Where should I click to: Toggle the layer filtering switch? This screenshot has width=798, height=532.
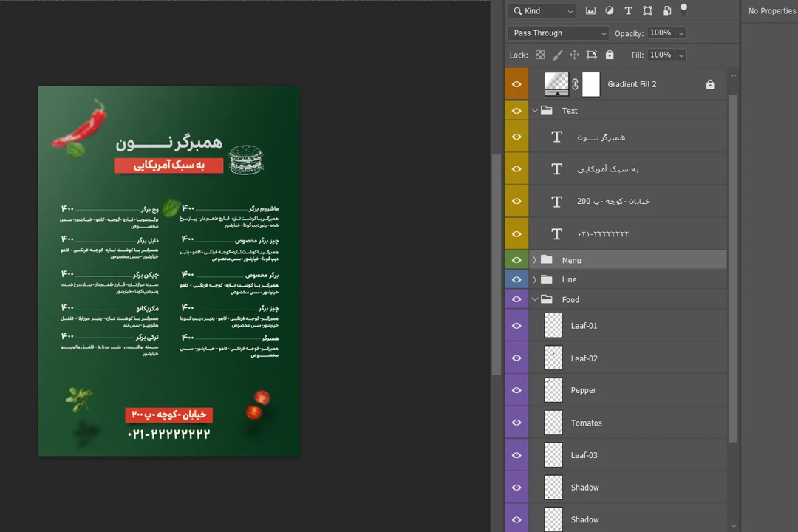point(683,10)
